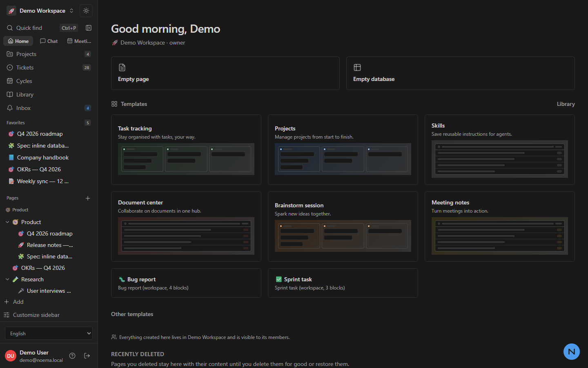588x368 pixels.
Task: Click the Inbox bell icon
Action: click(10, 108)
